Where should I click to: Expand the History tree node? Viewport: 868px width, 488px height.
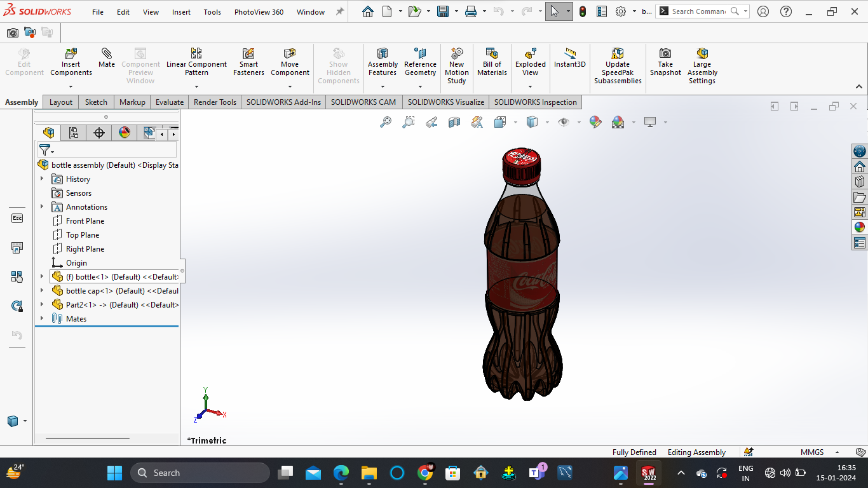tap(42, 179)
